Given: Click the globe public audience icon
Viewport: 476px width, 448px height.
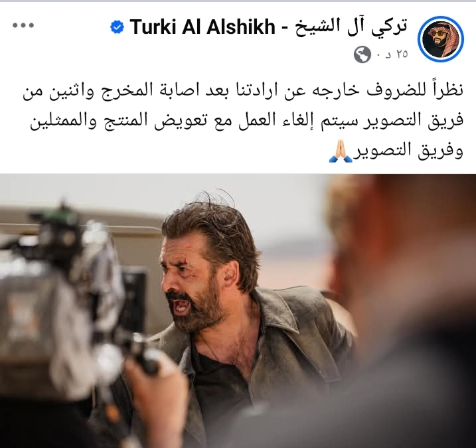Looking at the screenshot, I should pos(362,54).
